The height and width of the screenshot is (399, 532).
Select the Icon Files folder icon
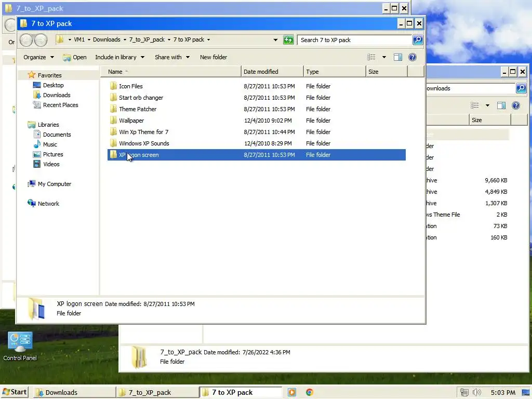pos(113,86)
